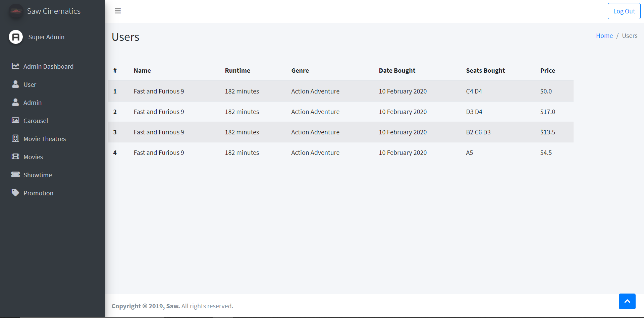Click the Price column header
644x318 pixels.
547,70
